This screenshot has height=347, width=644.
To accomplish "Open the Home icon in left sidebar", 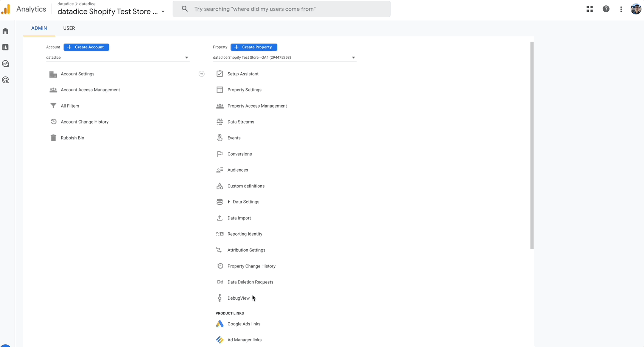I will coord(5,31).
